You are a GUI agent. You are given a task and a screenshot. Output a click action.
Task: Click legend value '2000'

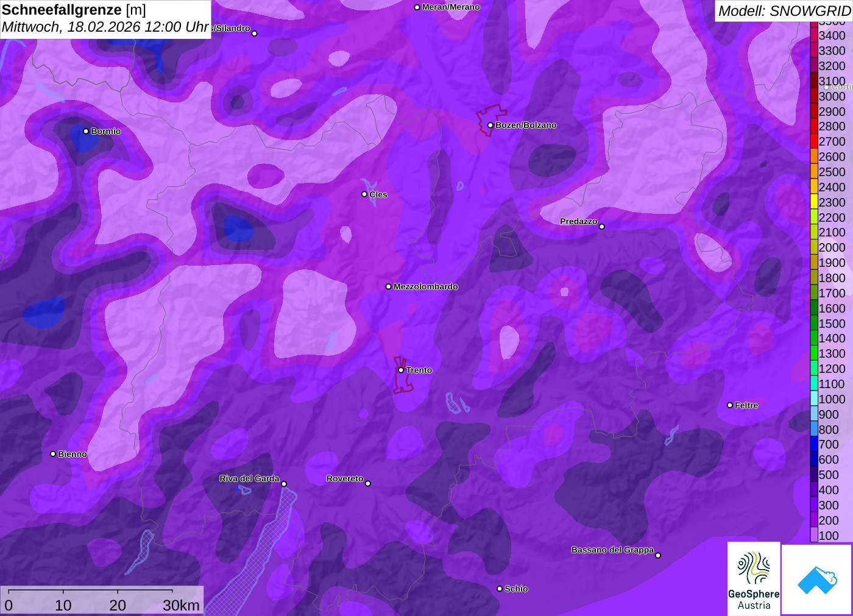(x=832, y=247)
